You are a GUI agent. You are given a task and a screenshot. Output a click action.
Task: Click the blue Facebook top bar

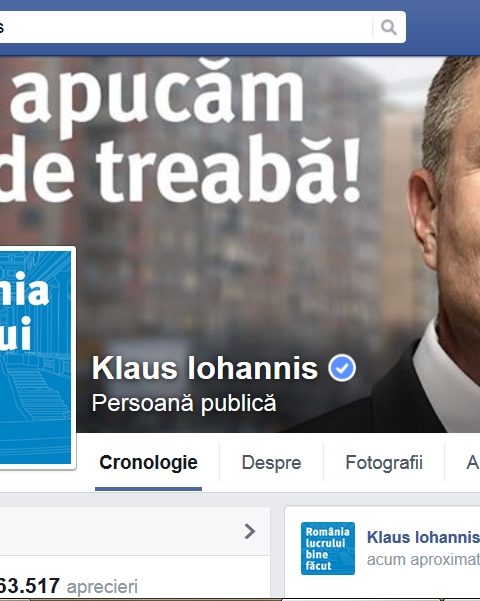click(x=443, y=27)
